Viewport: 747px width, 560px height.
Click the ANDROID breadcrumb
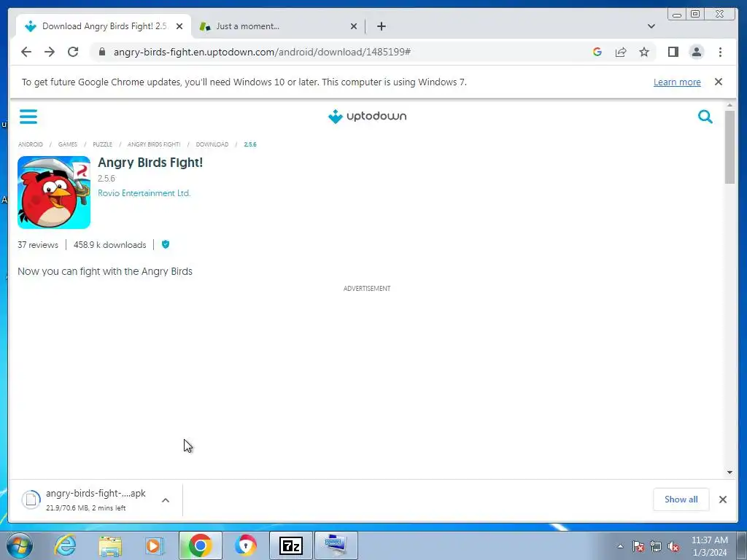click(31, 144)
